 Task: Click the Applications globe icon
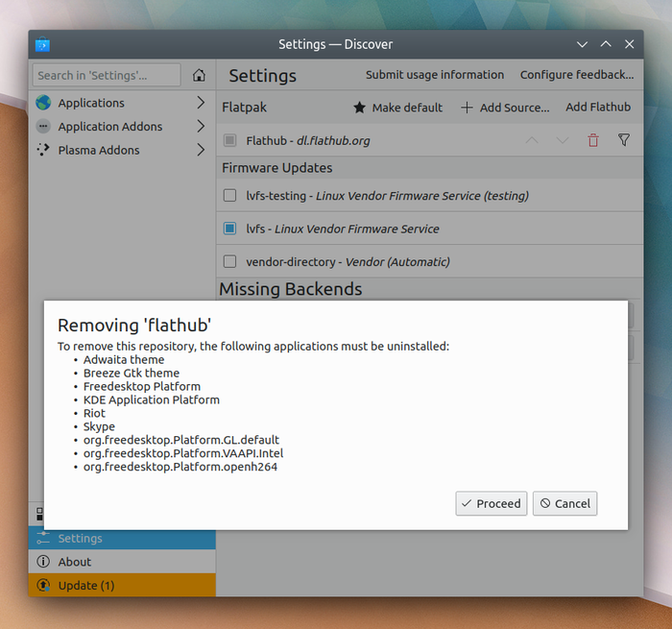[x=43, y=103]
